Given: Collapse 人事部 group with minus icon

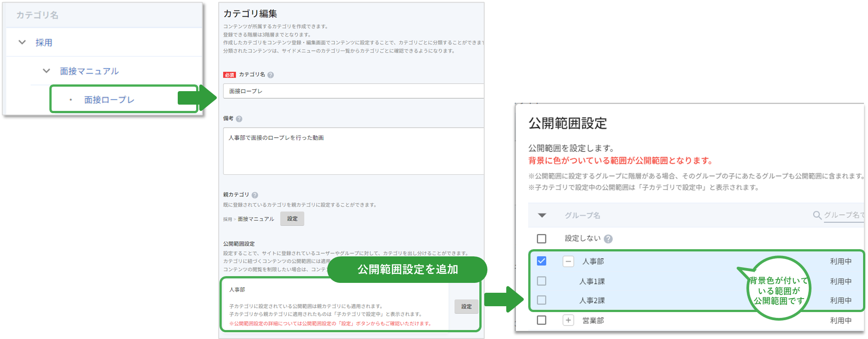Looking at the screenshot, I should click(x=568, y=261).
